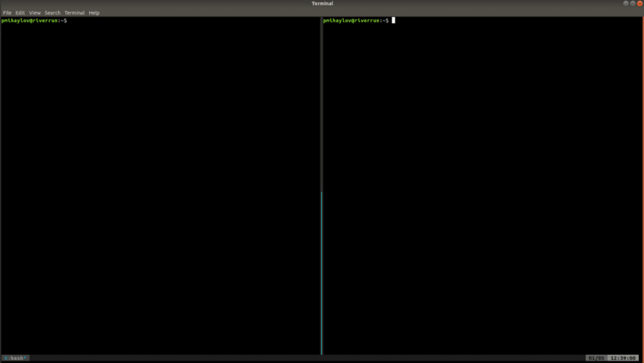Screen dimensions: 644x363
Task: Open the Help menu
Action: click(94, 12)
